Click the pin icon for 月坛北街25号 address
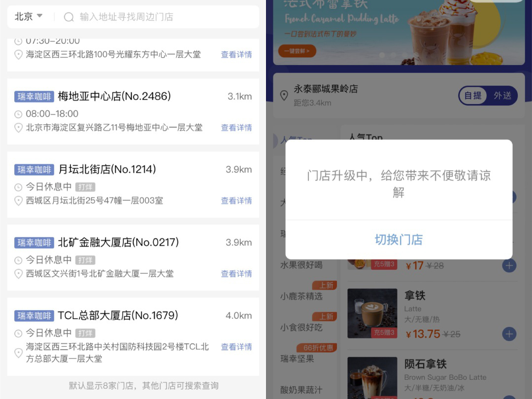 click(x=18, y=201)
